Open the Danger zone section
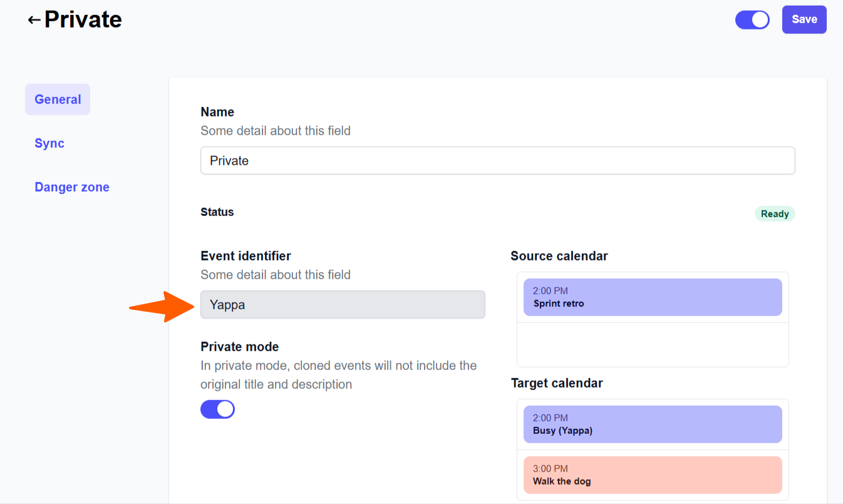This screenshot has height=504, width=843. (72, 187)
